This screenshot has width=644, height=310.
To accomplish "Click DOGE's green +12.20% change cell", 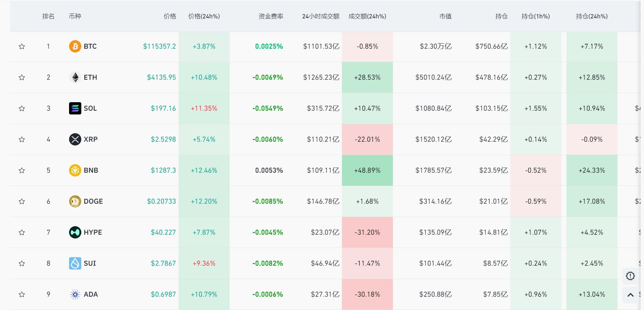I will [x=204, y=201].
